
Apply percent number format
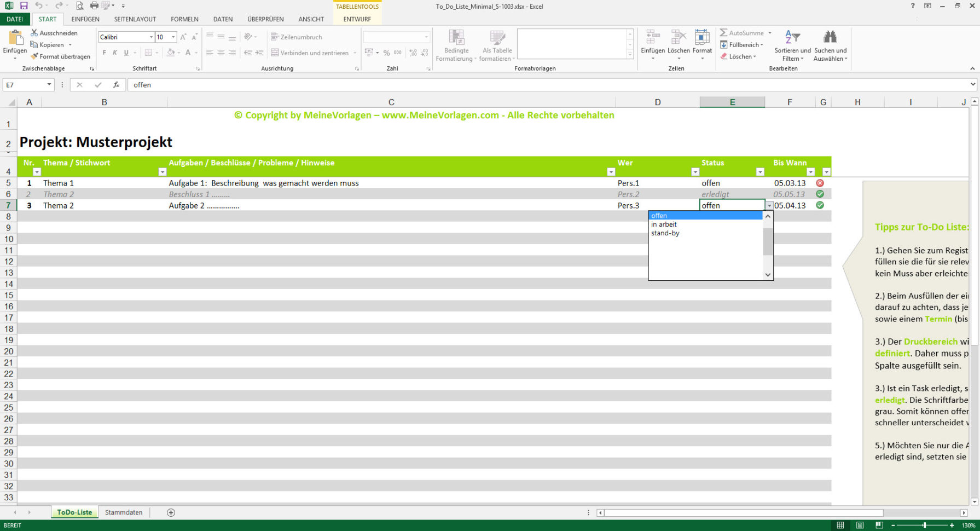tap(386, 53)
